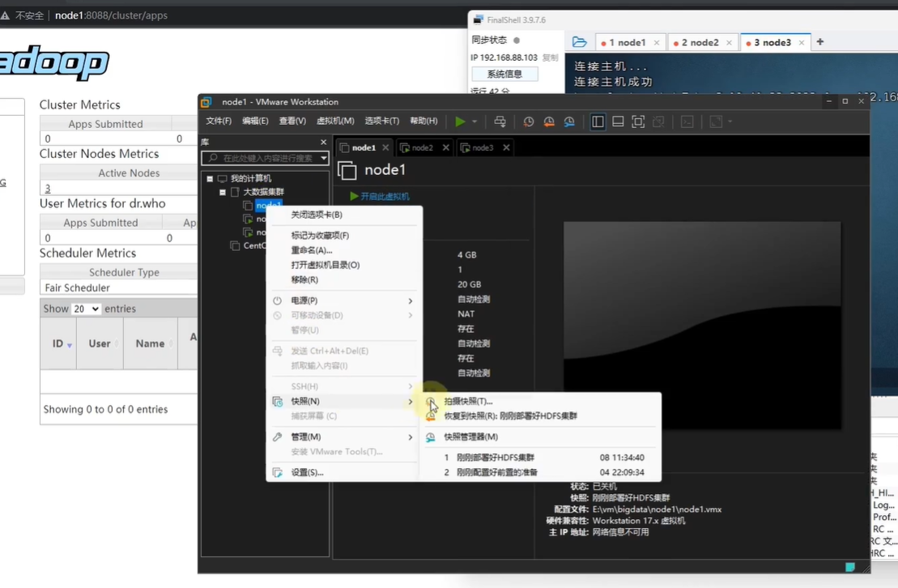Screen dimensions: 898x588
Task: Sort Hadoop table by Name column
Action: click(151, 344)
